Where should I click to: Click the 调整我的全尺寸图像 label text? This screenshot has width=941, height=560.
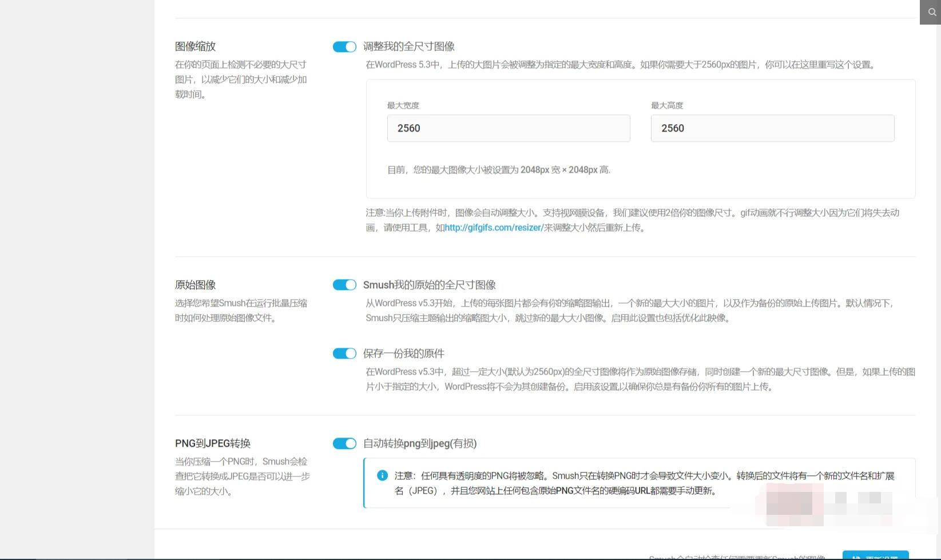409,46
